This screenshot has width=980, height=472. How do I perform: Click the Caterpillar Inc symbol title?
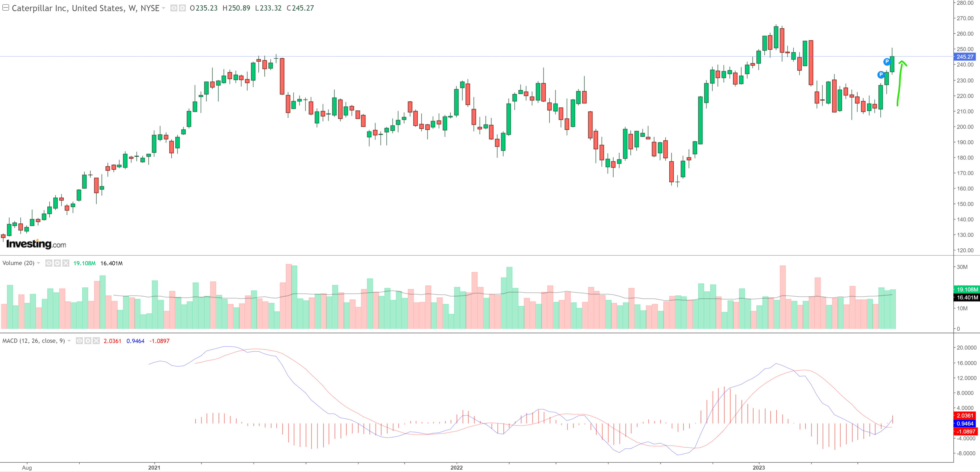(x=85, y=8)
